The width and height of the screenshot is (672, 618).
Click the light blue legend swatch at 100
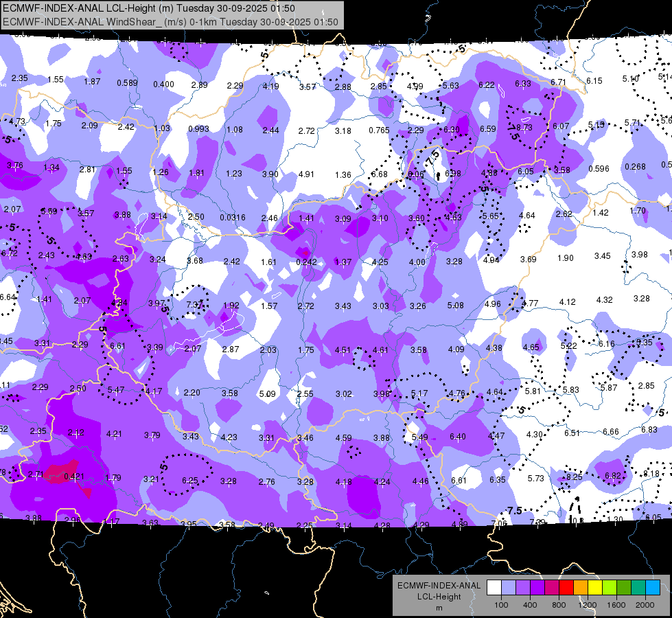(x=509, y=588)
